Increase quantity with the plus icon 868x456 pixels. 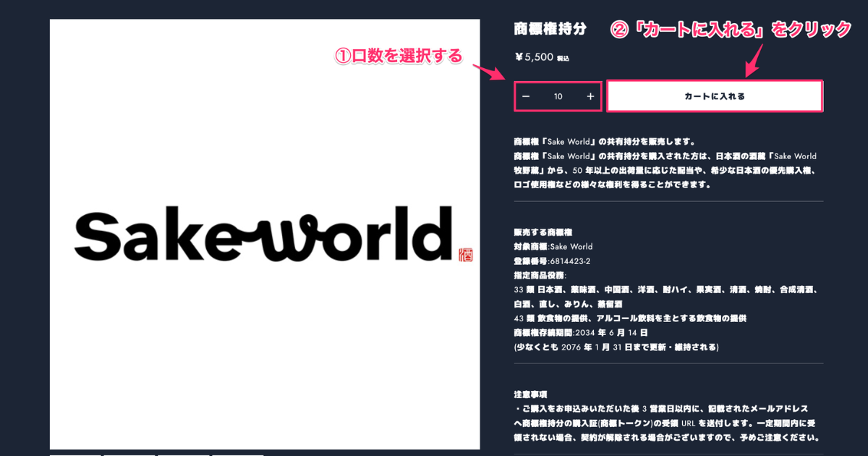[590, 96]
